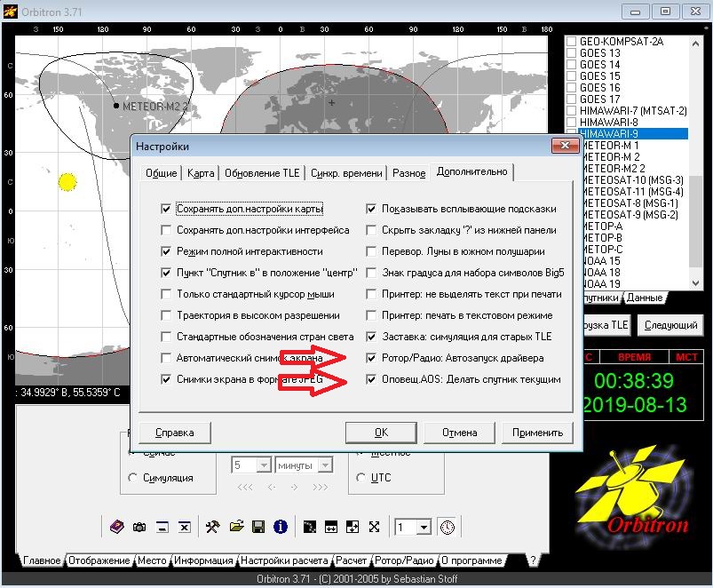Toggle 'Ротор/Радио: Автозапуск драйвера' checkbox

click(371, 358)
